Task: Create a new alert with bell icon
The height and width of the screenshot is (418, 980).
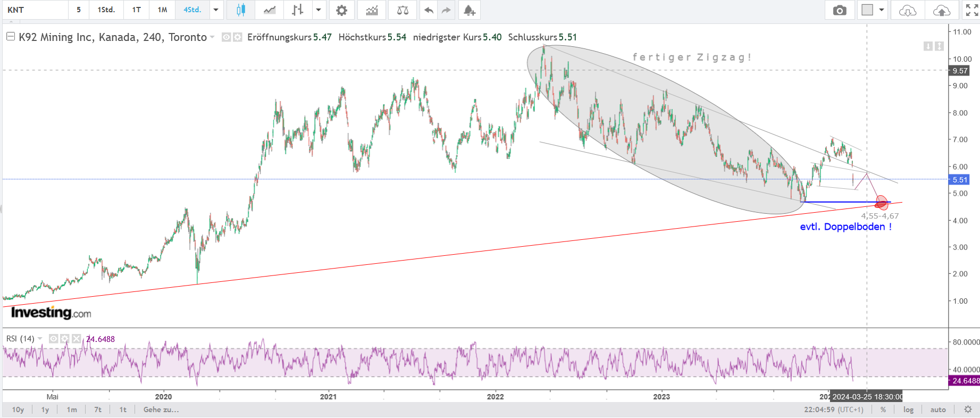Action: tap(469, 10)
